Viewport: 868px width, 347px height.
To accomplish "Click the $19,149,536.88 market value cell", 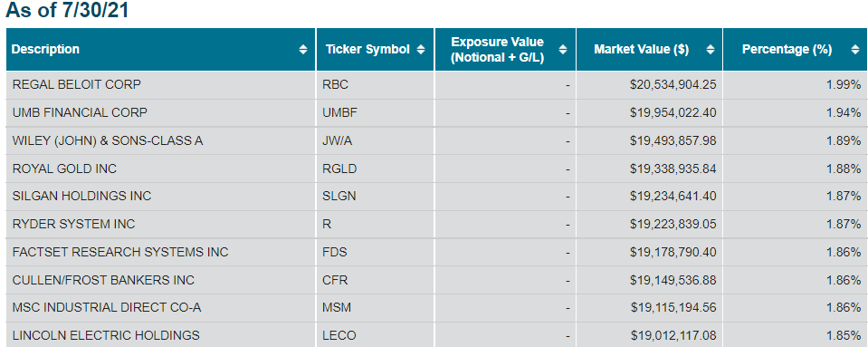I will 649,280.
